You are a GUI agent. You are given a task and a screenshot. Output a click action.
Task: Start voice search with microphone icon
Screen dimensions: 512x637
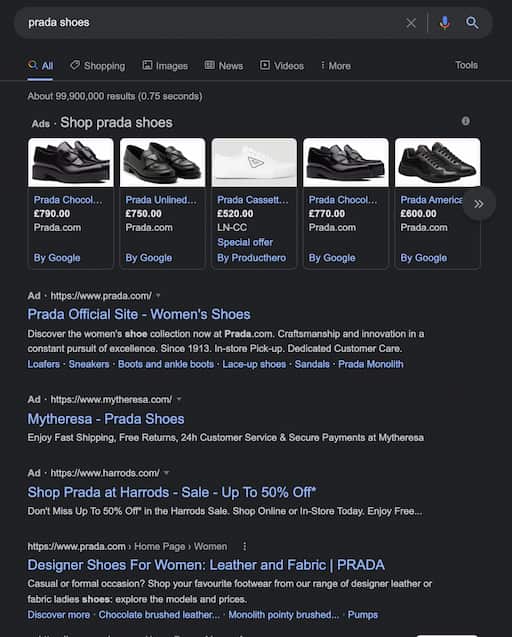pyautogui.click(x=445, y=23)
